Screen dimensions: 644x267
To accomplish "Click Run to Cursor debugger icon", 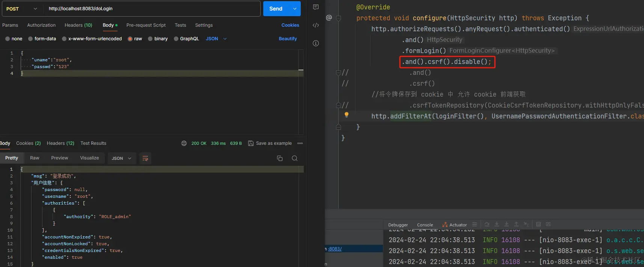I will tap(526, 225).
